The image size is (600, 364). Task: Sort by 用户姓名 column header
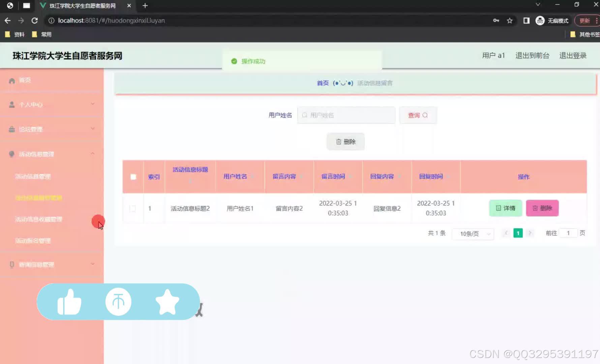235,177
